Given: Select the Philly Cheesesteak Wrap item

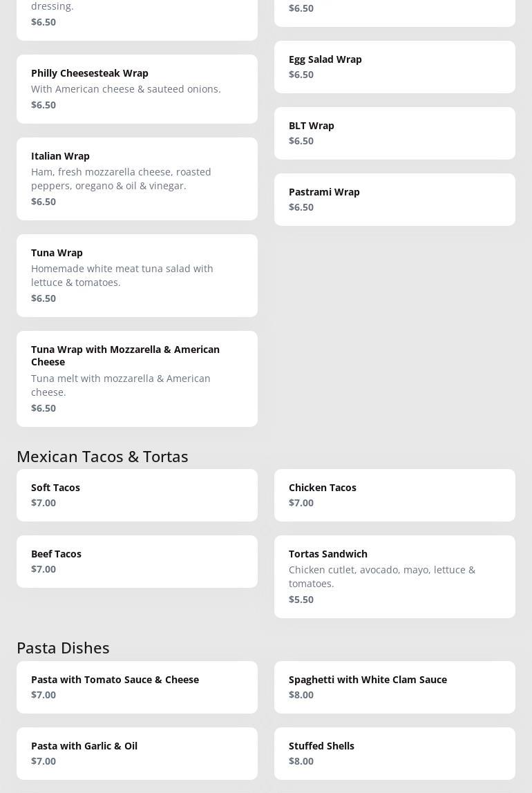Looking at the screenshot, I should (x=137, y=89).
